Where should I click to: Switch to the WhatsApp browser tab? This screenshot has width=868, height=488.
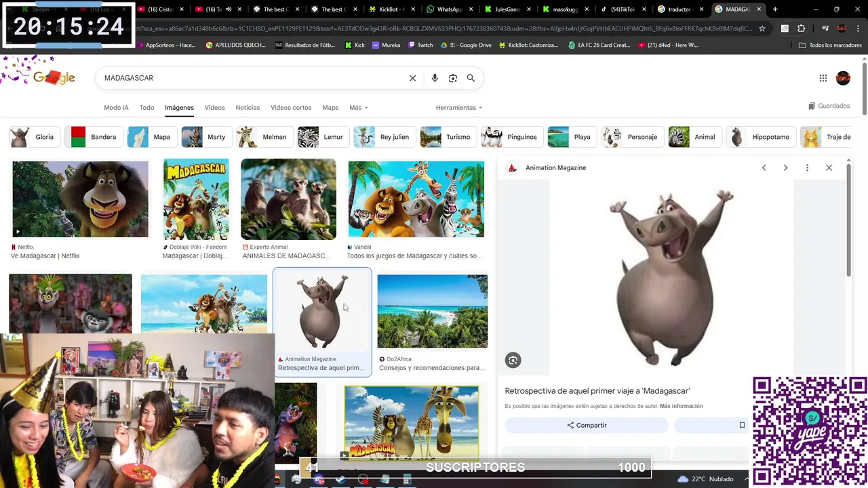[x=449, y=9]
